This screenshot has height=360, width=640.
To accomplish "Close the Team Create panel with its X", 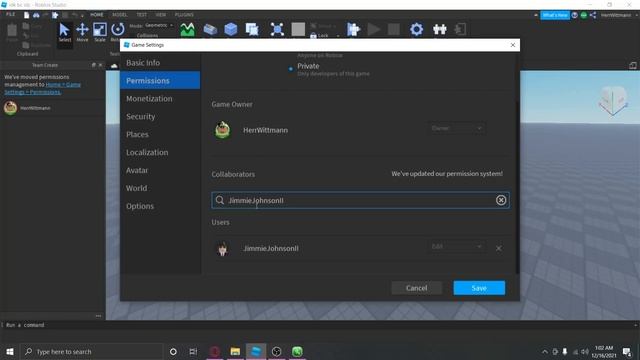I will coord(100,65).
